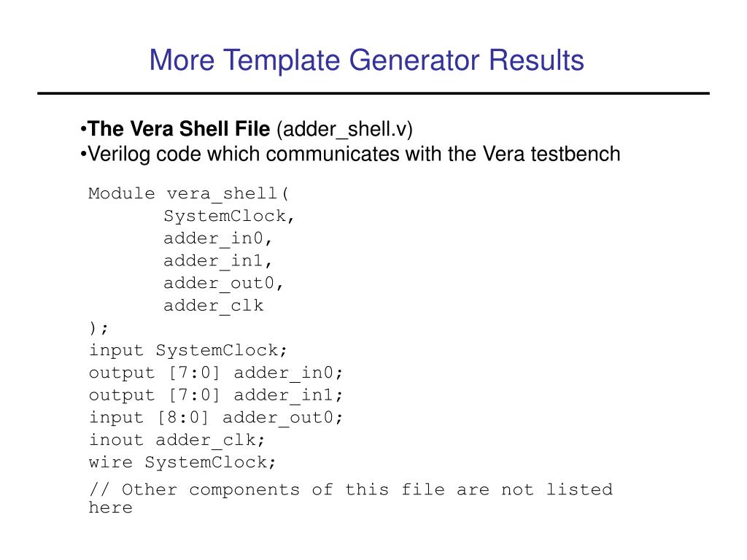Click the horizontal rule under the title
The image size is (747, 560).
(x=373, y=93)
